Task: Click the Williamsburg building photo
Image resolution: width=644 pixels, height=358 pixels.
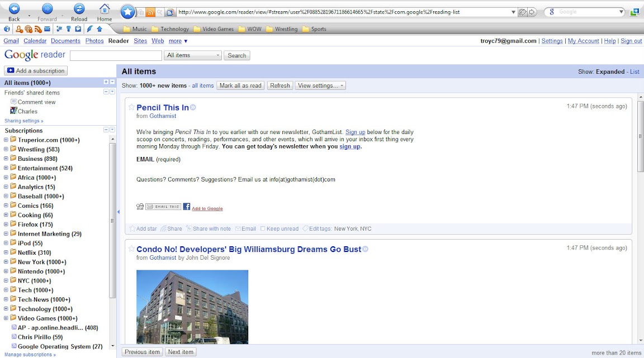Action: [x=192, y=307]
